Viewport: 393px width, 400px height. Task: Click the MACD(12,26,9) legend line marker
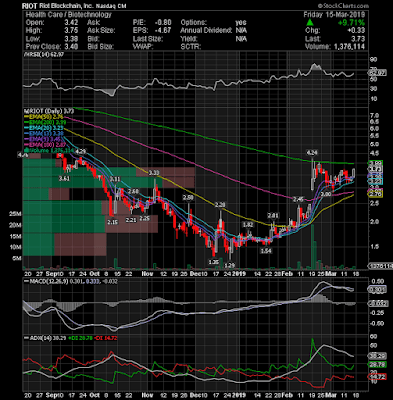[x=26, y=281]
